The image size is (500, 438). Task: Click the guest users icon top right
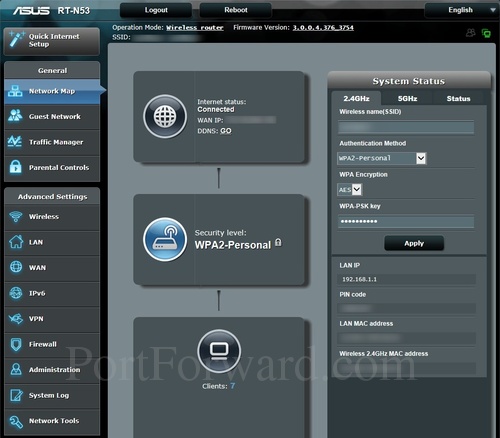[471, 33]
